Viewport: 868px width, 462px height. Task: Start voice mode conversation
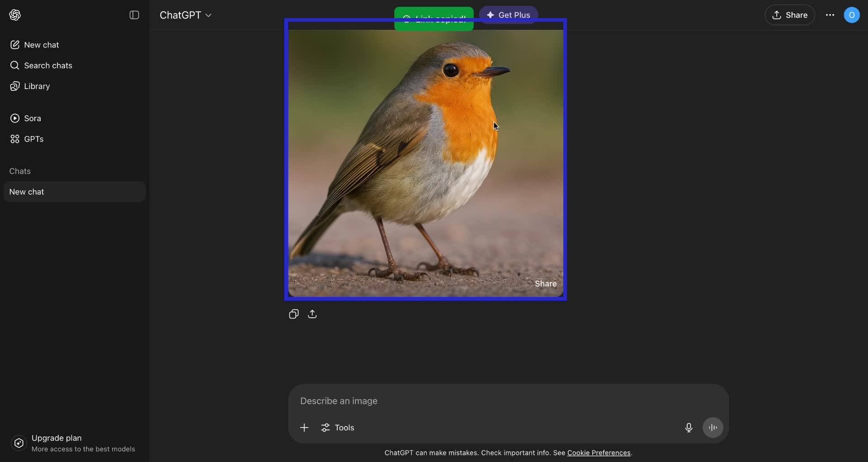click(713, 427)
